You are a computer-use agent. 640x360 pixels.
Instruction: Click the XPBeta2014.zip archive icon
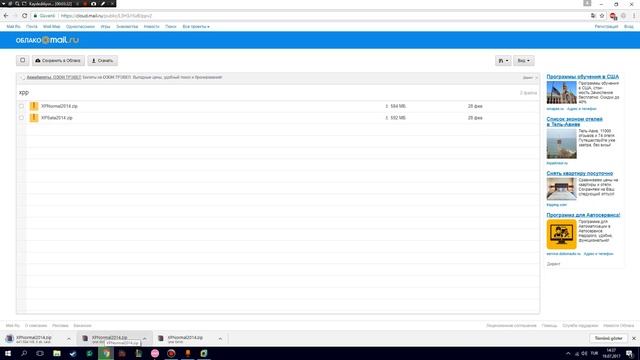[x=34, y=118]
